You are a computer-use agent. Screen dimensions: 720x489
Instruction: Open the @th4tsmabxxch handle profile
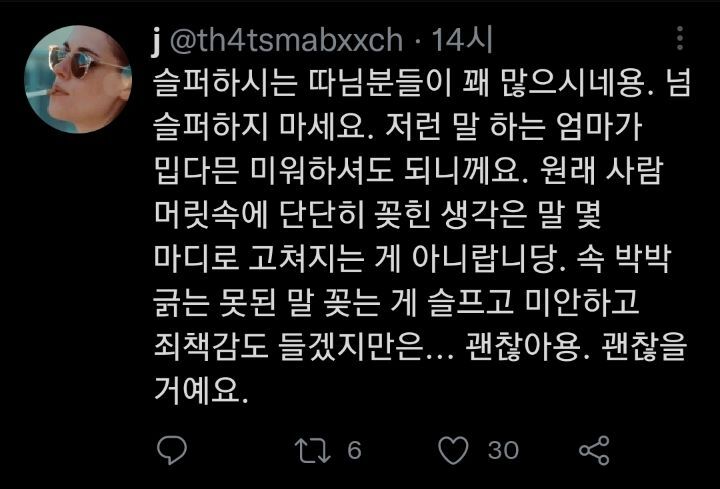pos(286,40)
